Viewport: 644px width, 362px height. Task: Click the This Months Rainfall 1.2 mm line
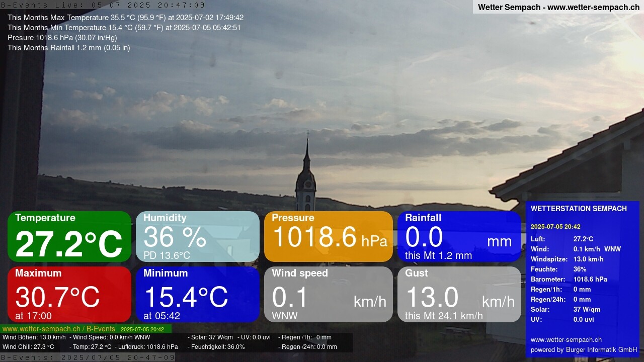click(69, 48)
